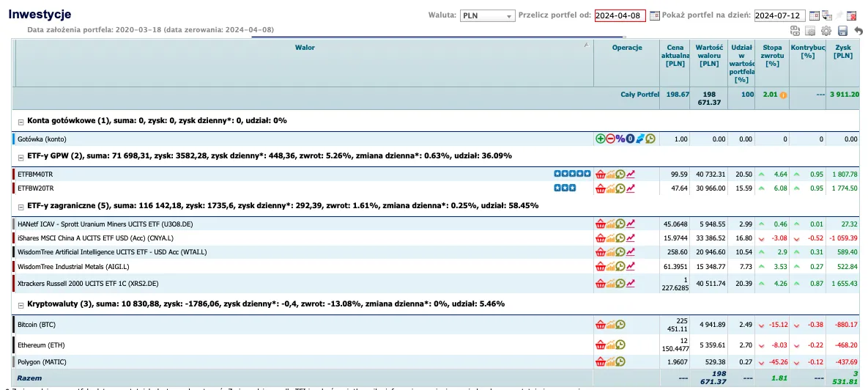Click the Razem totals row label
This screenshot has height=390, width=868.
[29, 378]
